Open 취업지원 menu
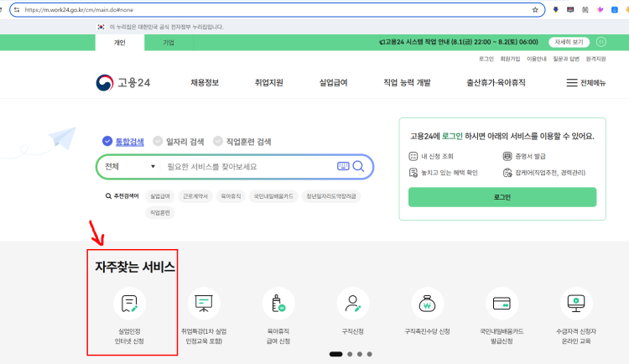Image resolution: width=629 pixels, height=364 pixels. pos(268,83)
